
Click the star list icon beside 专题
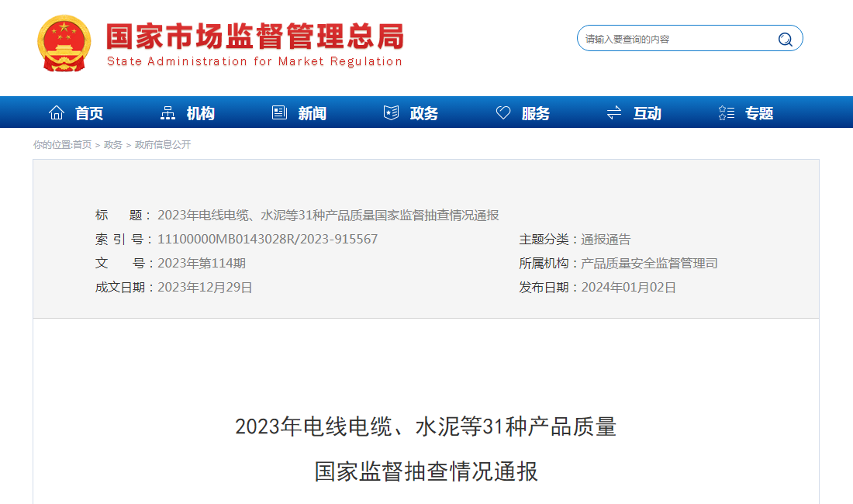[x=726, y=113]
